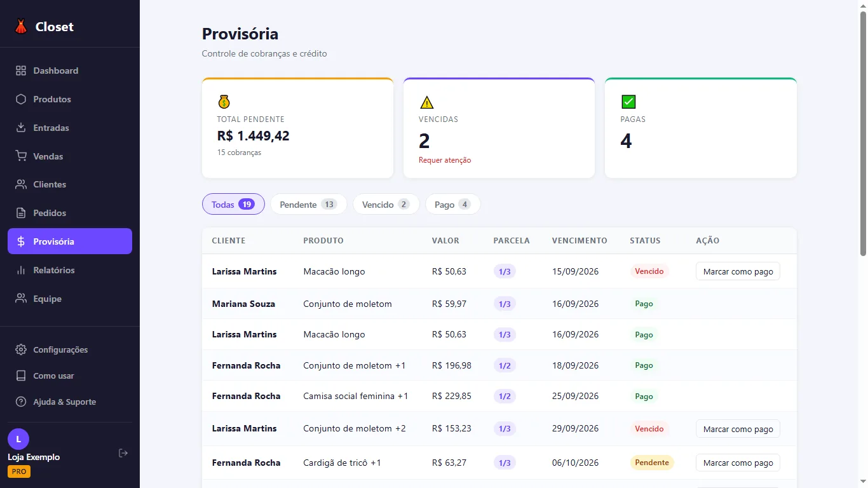Click the Ajuda & Suporte question mark icon

[x=21, y=402]
